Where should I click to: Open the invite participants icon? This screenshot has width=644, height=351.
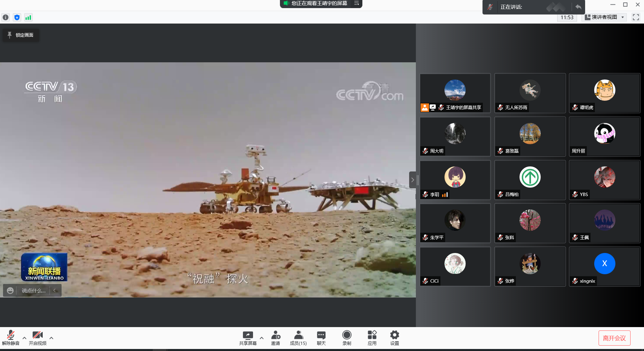[x=276, y=338]
